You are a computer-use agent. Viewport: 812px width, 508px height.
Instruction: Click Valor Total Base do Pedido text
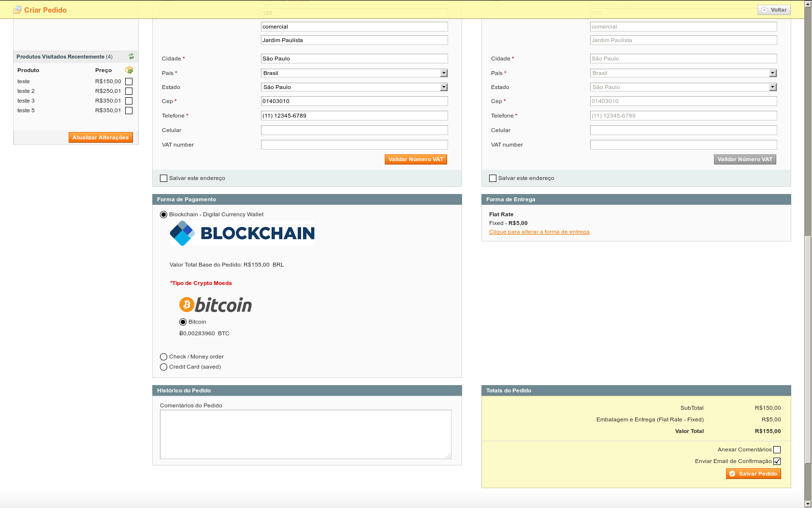click(x=227, y=265)
